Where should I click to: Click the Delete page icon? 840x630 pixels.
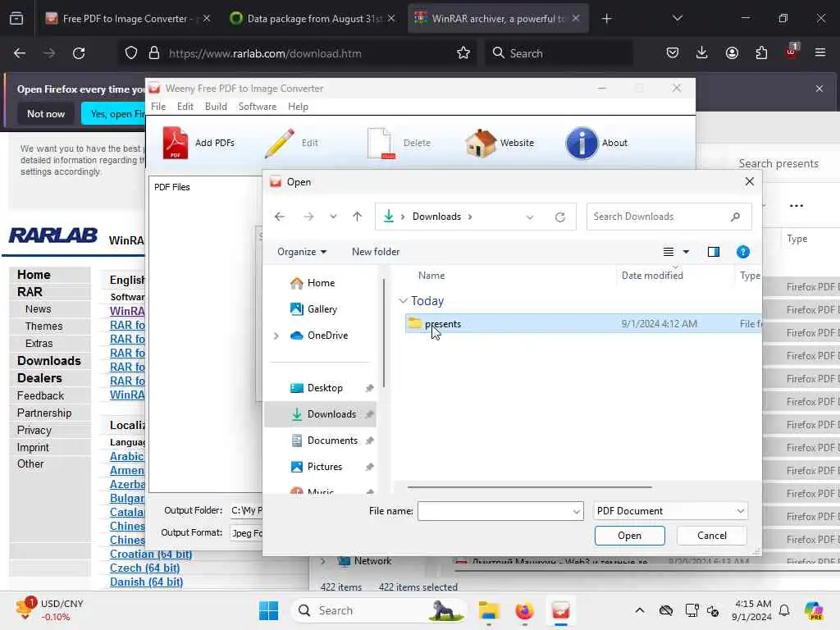(381, 143)
